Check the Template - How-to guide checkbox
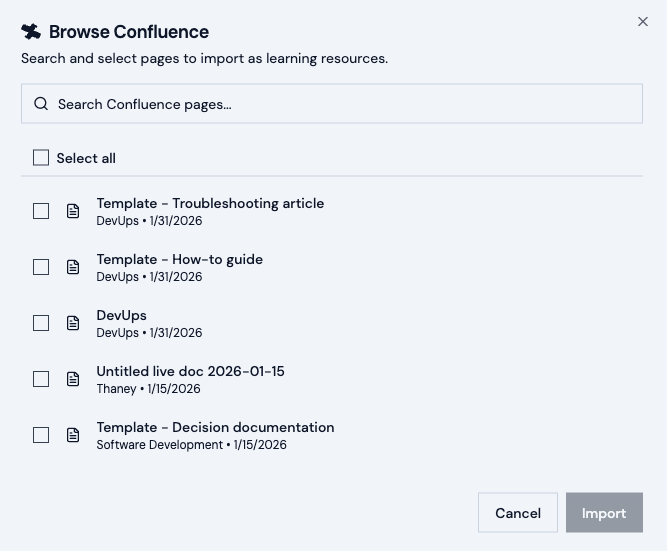This screenshot has height=551, width=667. point(41,267)
